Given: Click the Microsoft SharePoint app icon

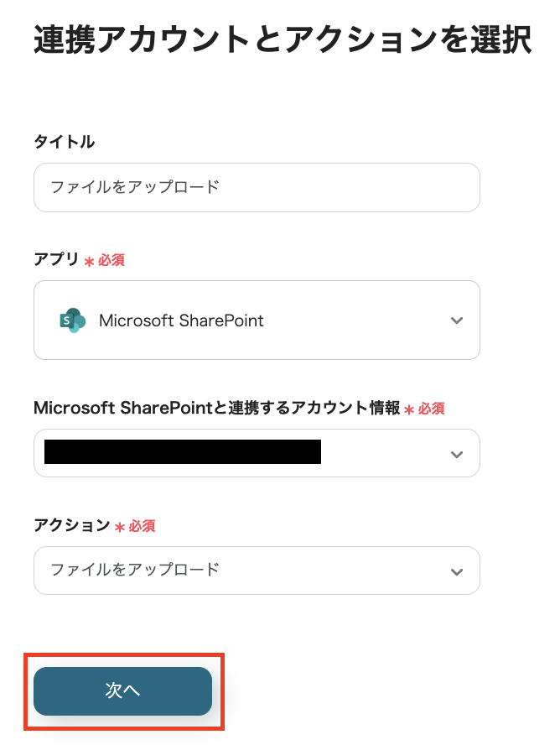Looking at the screenshot, I should pos(71,320).
